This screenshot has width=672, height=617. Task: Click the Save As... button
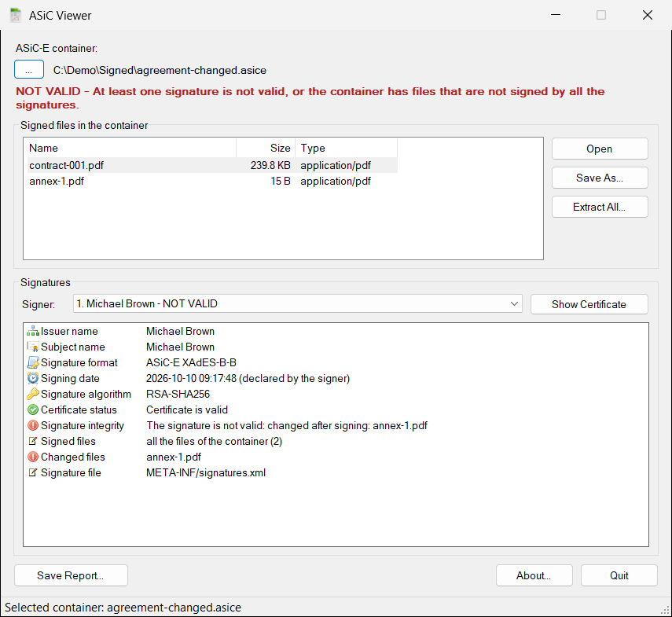tap(600, 178)
